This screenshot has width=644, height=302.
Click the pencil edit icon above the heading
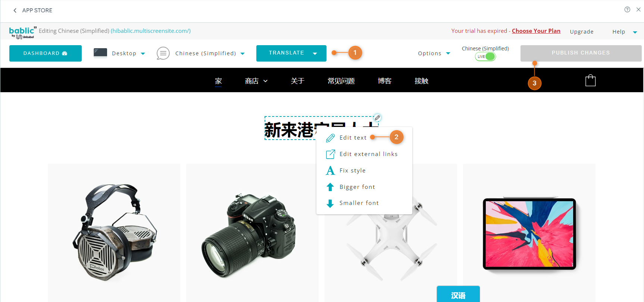tap(377, 118)
